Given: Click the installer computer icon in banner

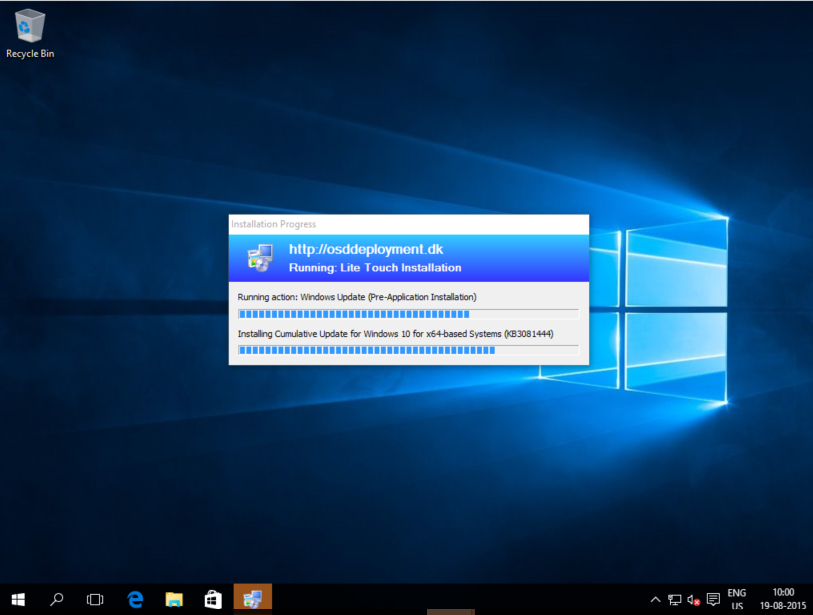Looking at the screenshot, I should pyautogui.click(x=260, y=257).
